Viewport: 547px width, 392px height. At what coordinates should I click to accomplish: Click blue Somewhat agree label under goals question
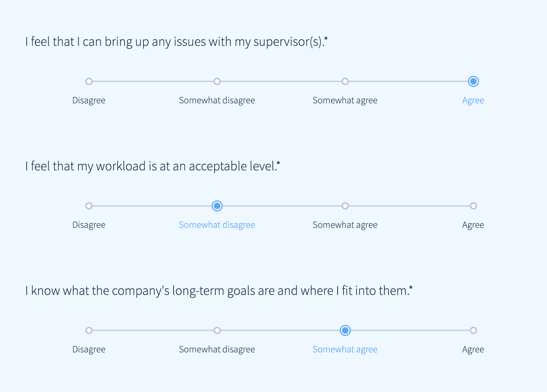click(345, 349)
